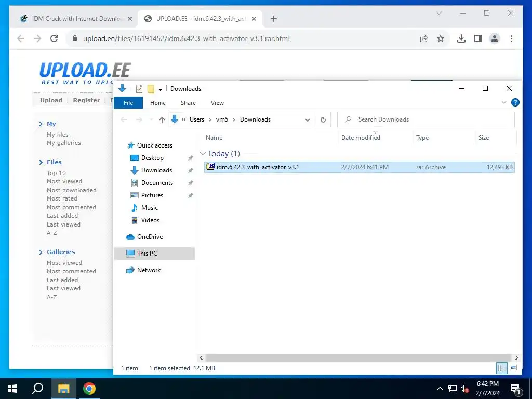Select idm.6.42.3_with_activator_v3.1 file
This screenshot has width=532, height=399.
(360, 167)
